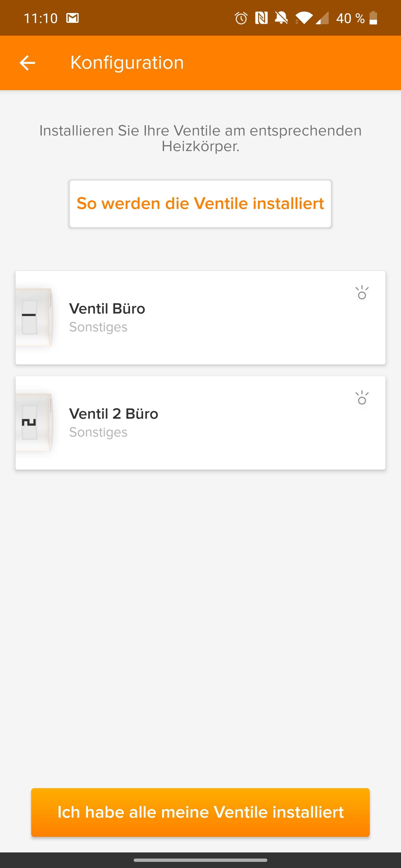Viewport: 401px width, 868px height.
Task: Tap the alarm clock status icon
Action: [241, 18]
